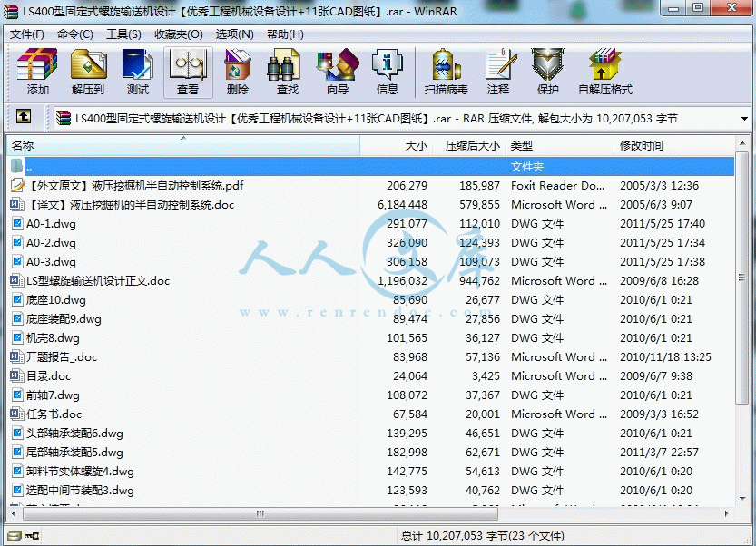Select file 开题报告_.doc
The image size is (756, 546).
point(62,356)
